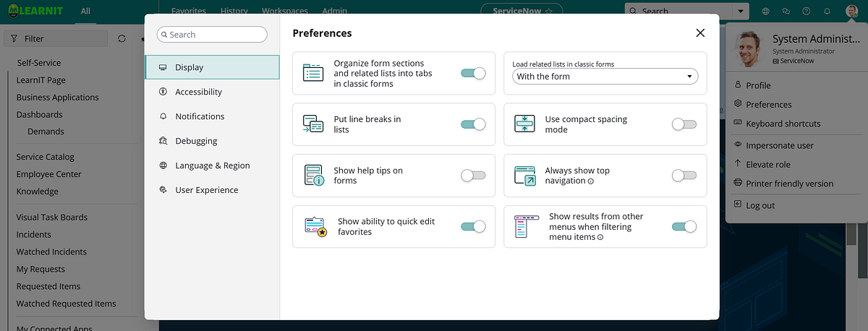The height and width of the screenshot is (331, 868).
Task: Click the Notifications bell icon in preferences sidebar
Action: [x=163, y=116]
